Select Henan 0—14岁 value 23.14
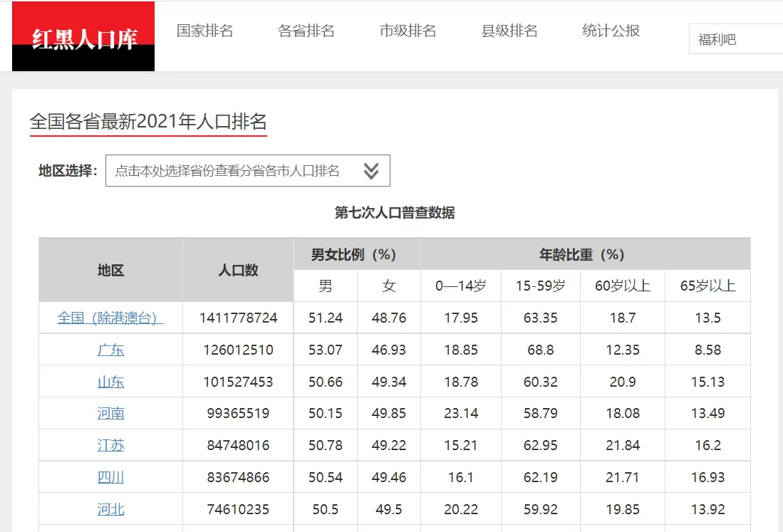This screenshot has height=532, width=783. click(461, 413)
